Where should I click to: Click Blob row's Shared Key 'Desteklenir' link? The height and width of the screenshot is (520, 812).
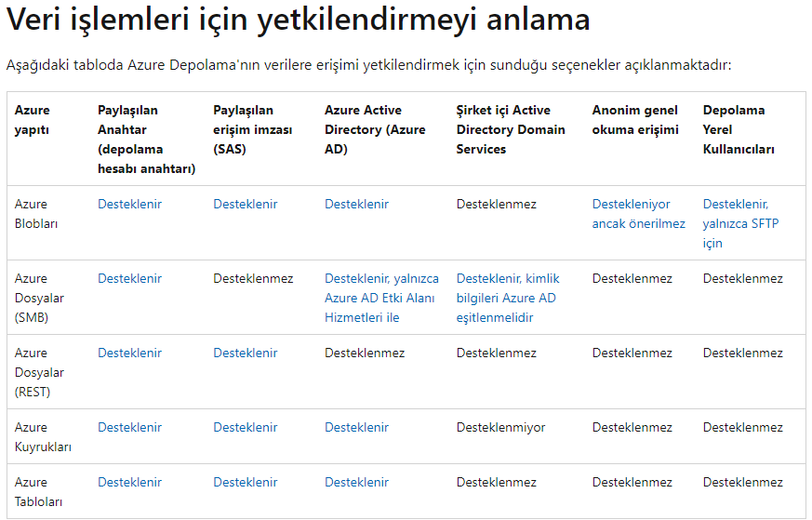point(129,204)
